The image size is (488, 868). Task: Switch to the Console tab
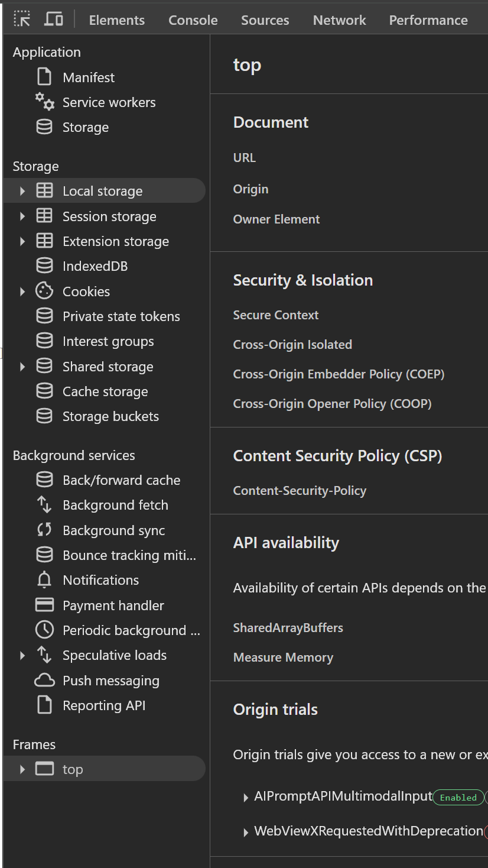tap(193, 20)
